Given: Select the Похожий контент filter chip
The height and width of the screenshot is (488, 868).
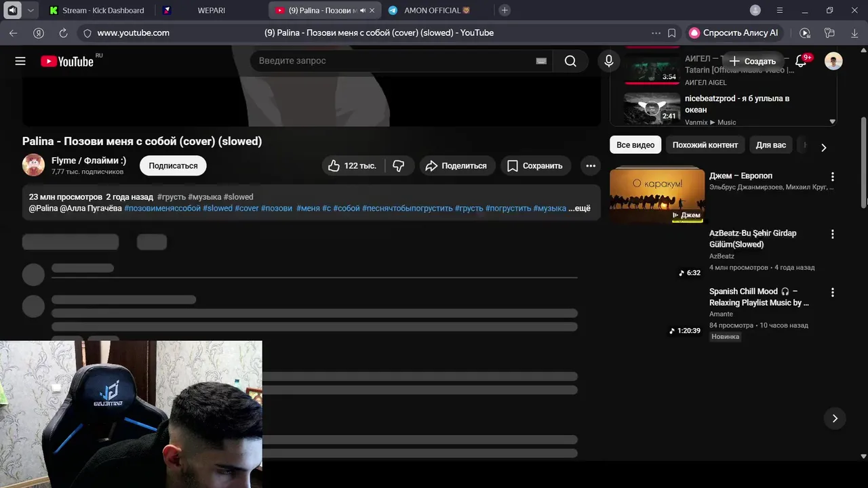Looking at the screenshot, I should pyautogui.click(x=705, y=145).
